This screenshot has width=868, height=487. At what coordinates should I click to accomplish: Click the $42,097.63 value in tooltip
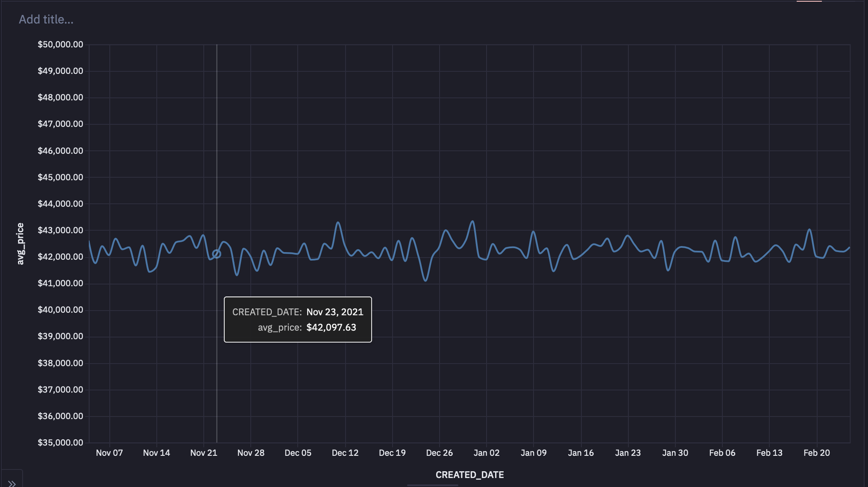(331, 327)
